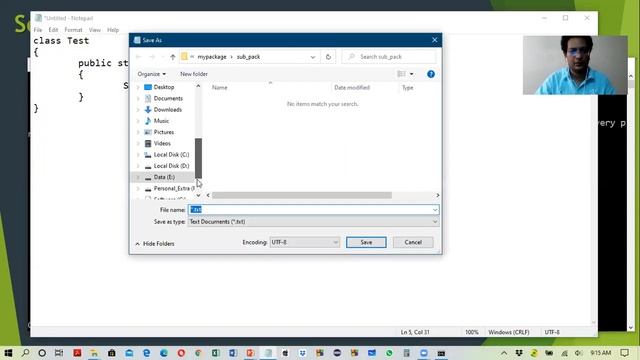This screenshot has width=640, height=360.
Task: Open the File name history dropdown arrow
Action: pos(435,210)
